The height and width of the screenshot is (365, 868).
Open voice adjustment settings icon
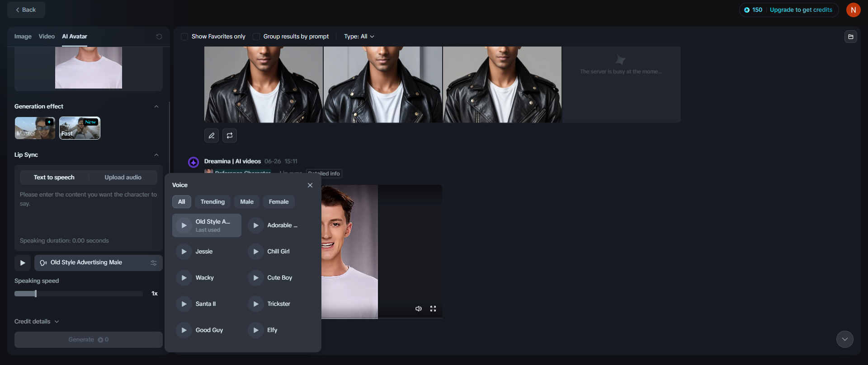(x=154, y=263)
